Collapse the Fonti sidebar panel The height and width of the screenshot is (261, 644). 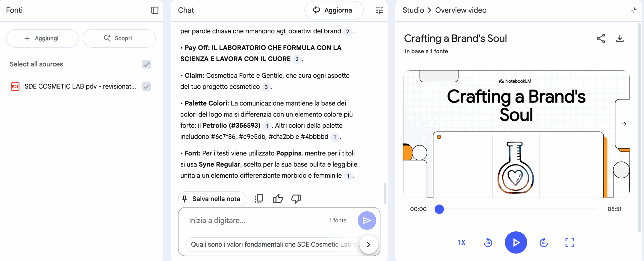click(154, 10)
